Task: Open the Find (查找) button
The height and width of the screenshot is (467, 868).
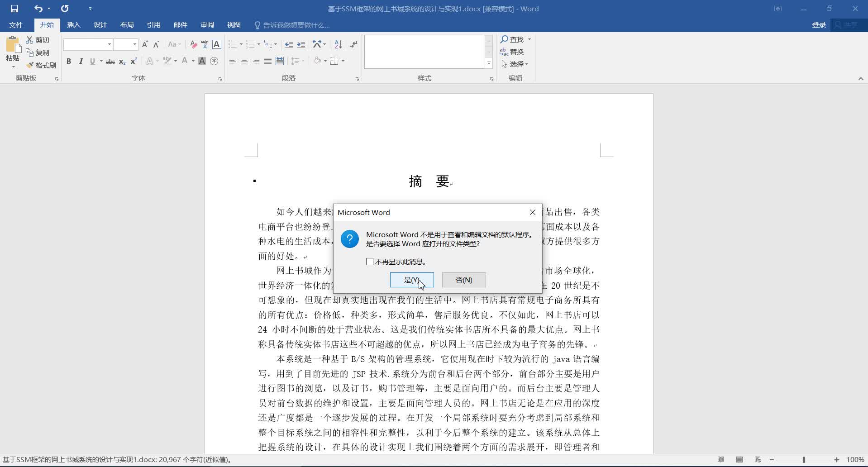Action: (512, 39)
